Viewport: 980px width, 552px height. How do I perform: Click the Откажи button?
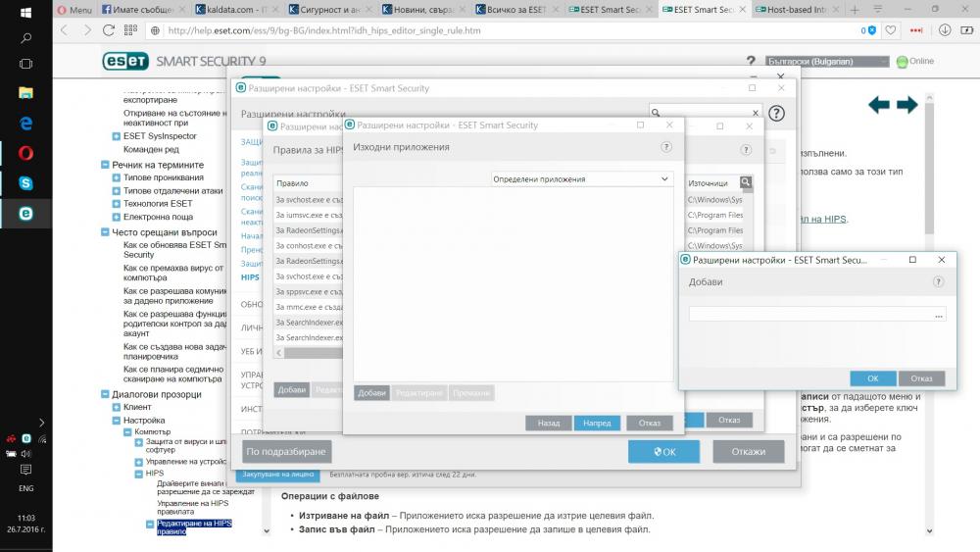(x=748, y=451)
